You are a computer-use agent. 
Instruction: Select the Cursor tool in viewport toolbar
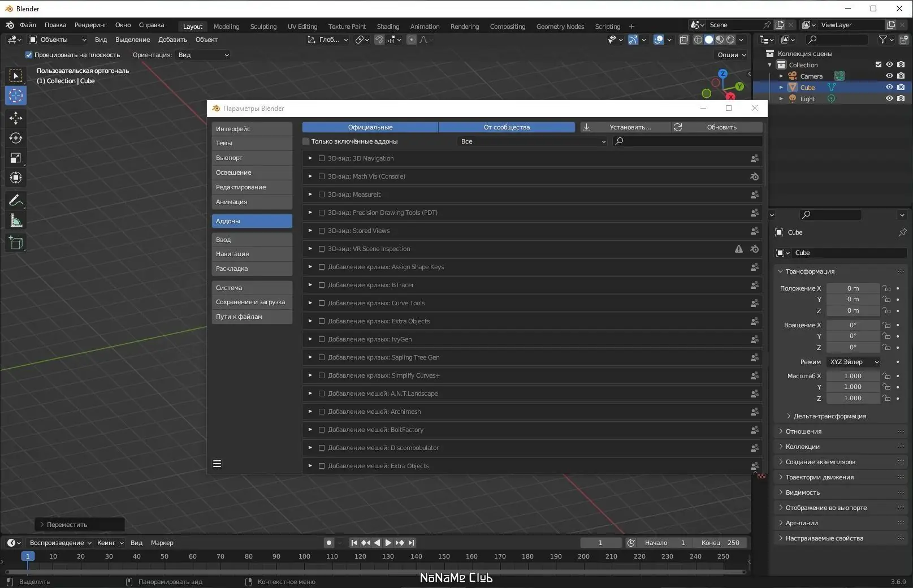pyautogui.click(x=16, y=96)
